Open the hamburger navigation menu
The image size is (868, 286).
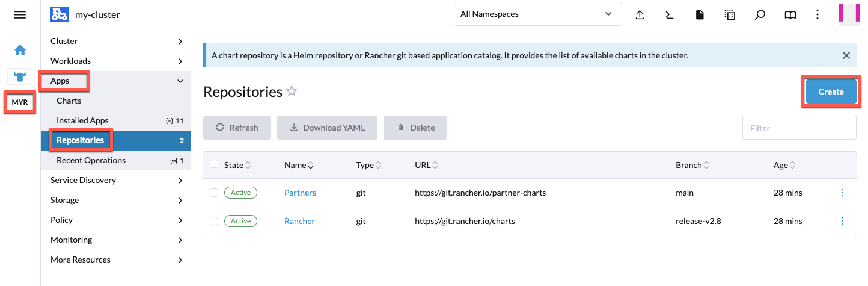20,14
